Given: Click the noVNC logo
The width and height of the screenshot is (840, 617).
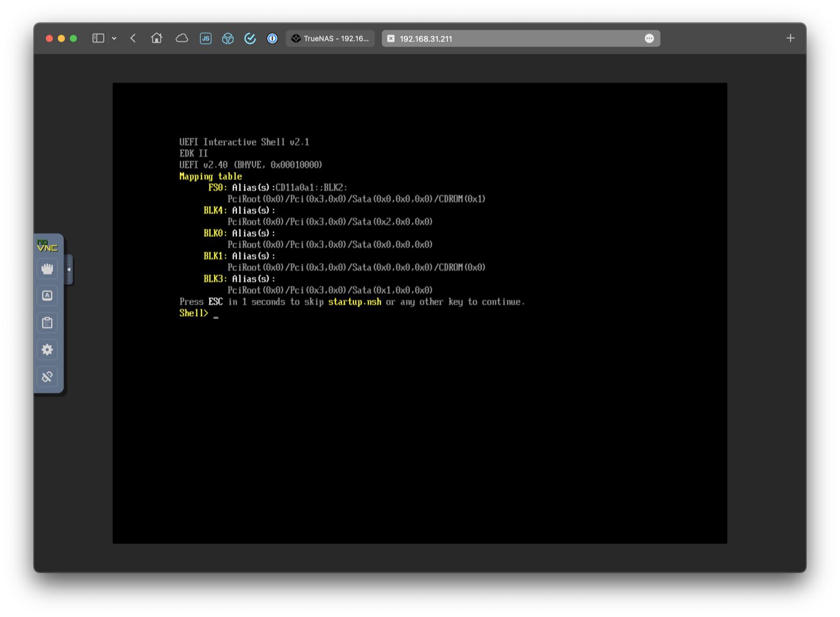Looking at the screenshot, I should [x=47, y=245].
